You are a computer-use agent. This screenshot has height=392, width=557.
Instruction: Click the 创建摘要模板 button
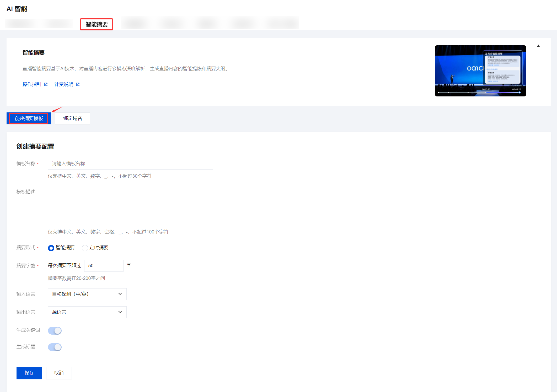click(29, 118)
